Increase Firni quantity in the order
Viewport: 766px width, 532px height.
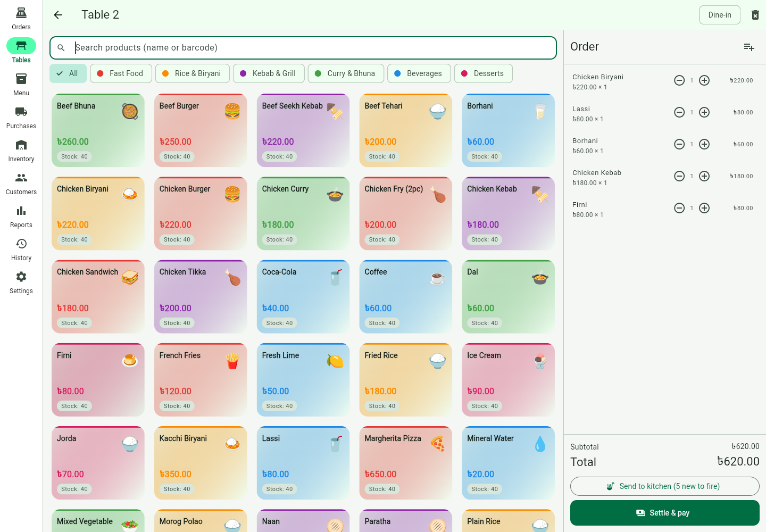click(704, 208)
